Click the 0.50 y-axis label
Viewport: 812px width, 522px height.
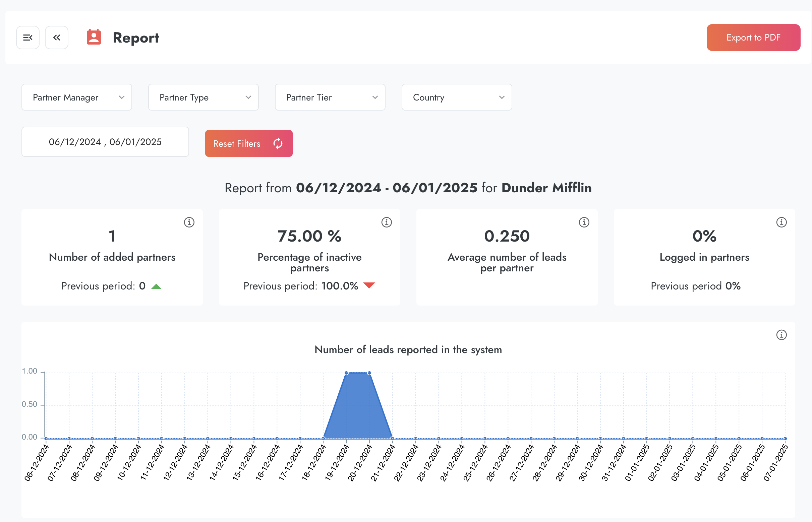(x=30, y=404)
